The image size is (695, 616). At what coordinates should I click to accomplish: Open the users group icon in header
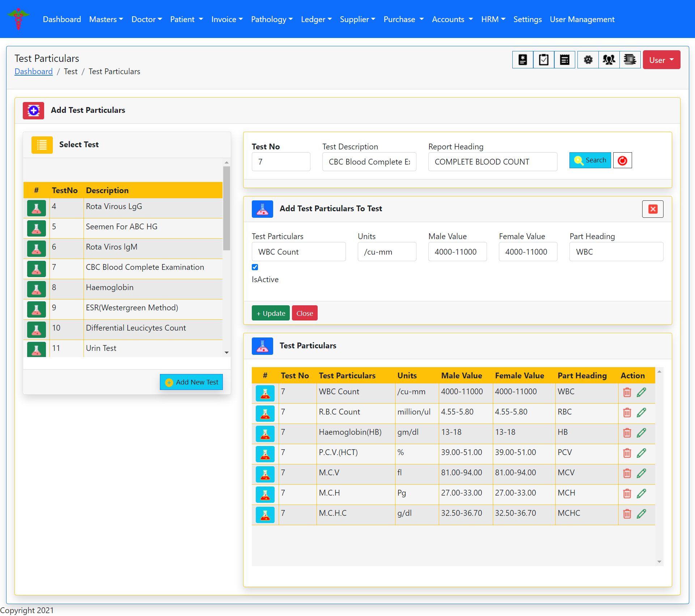(609, 60)
